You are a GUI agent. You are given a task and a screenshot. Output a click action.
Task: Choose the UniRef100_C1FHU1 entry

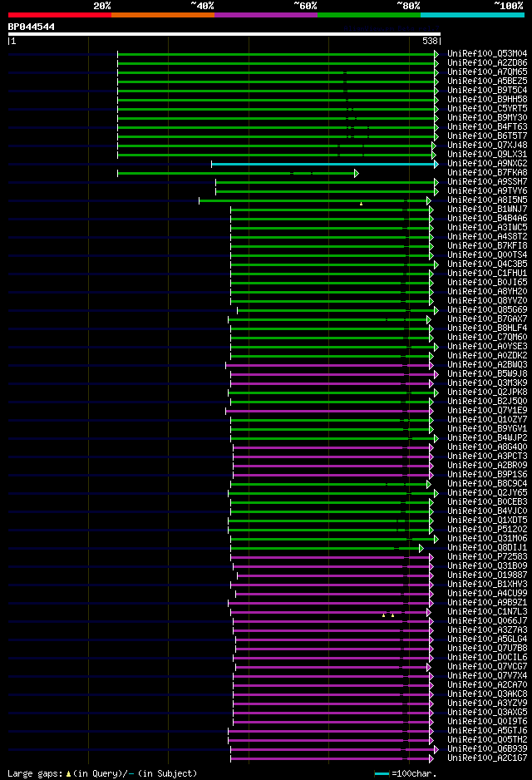tap(487, 273)
